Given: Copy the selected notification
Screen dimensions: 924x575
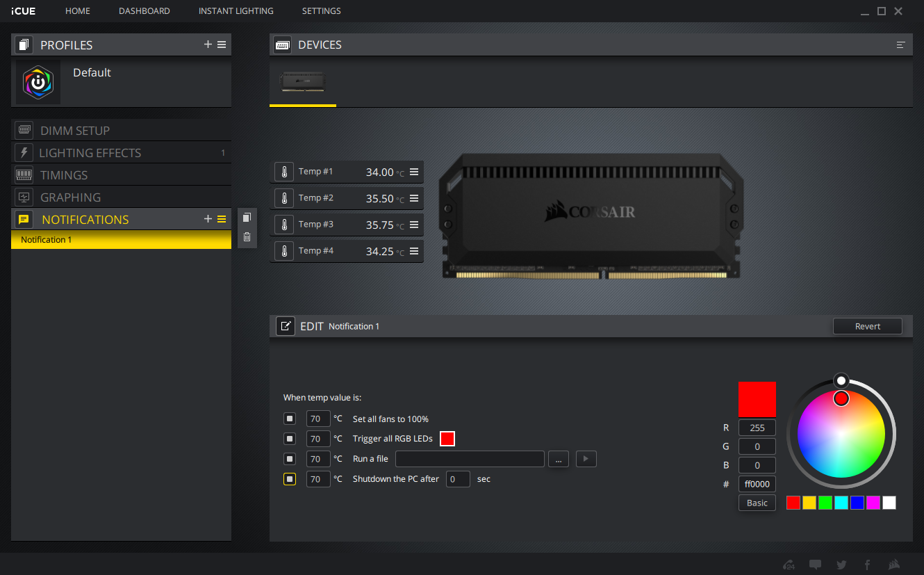Looking at the screenshot, I should click(247, 218).
